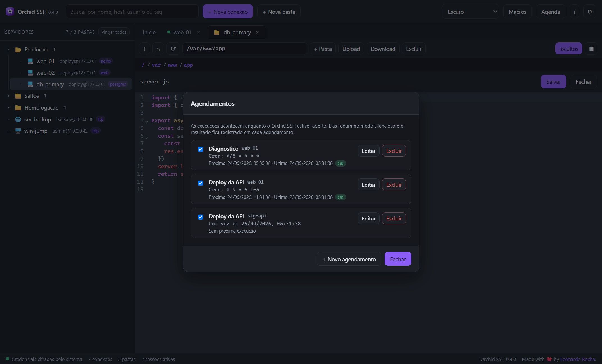Uncheck the Diagnostico schedule checkbox

(x=200, y=149)
